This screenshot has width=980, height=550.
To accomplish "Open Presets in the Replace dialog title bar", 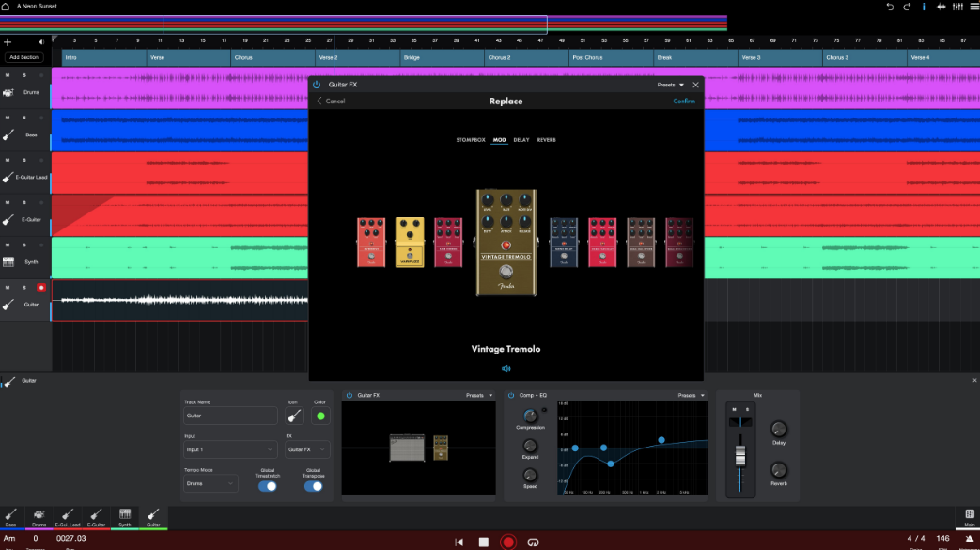I will tap(670, 85).
